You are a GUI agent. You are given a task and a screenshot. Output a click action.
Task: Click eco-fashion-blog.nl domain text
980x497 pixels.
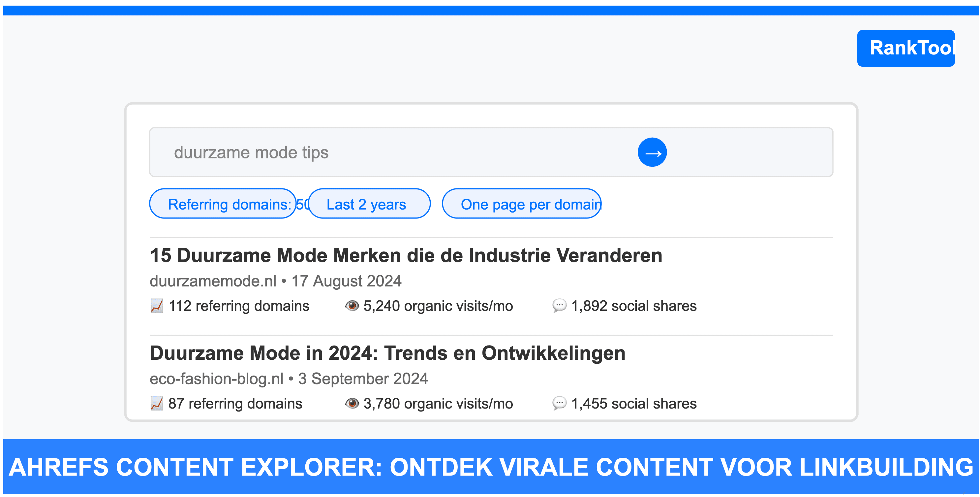click(216, 379)
